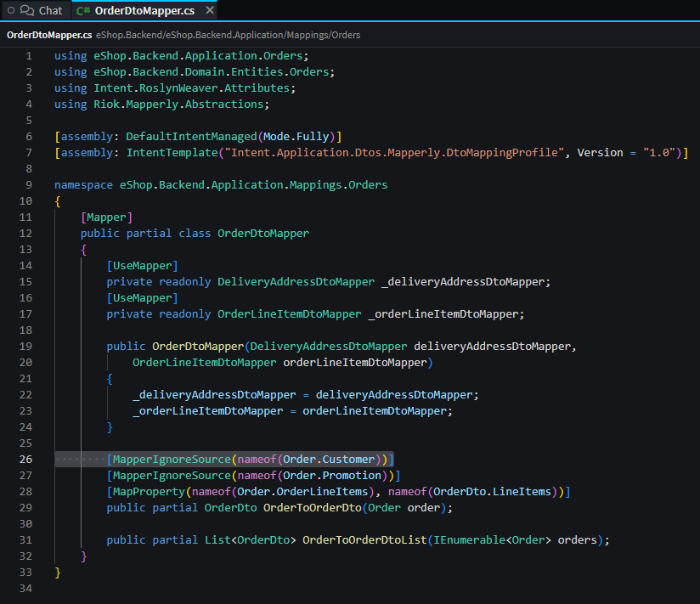
Task: Close the OrderDtoMapper.cs tab
Action: [209, 10]
